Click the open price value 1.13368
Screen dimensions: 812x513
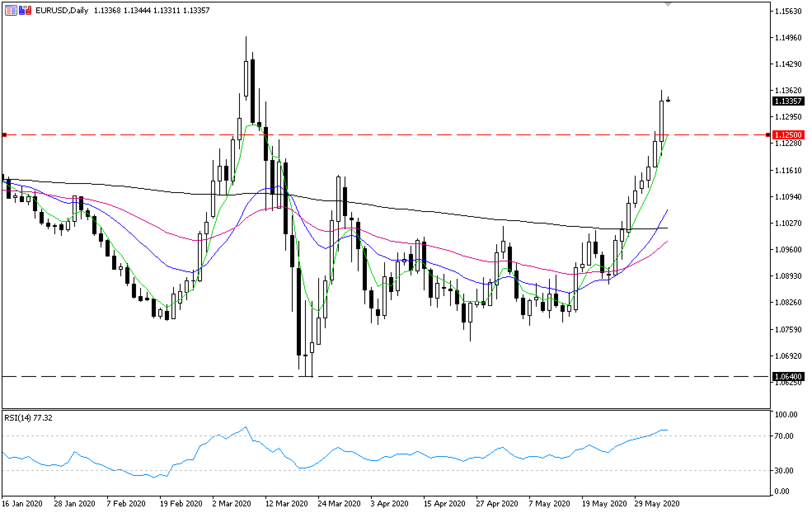[x=107, y=11]
